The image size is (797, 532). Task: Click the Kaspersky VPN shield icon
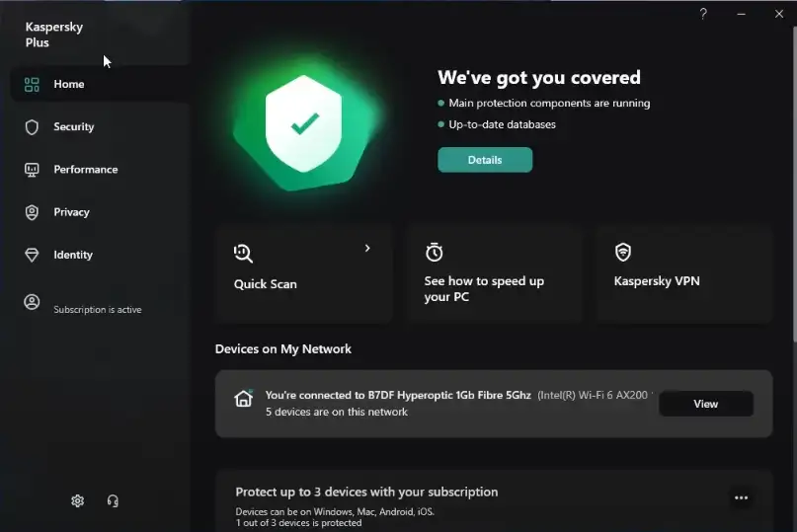623,253
